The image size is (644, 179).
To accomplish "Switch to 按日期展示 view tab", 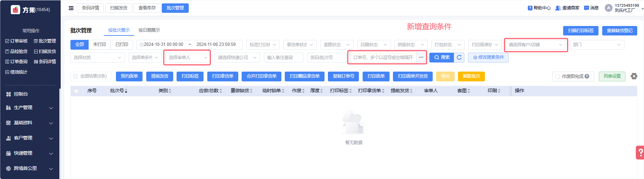I will tap(149, 30).
